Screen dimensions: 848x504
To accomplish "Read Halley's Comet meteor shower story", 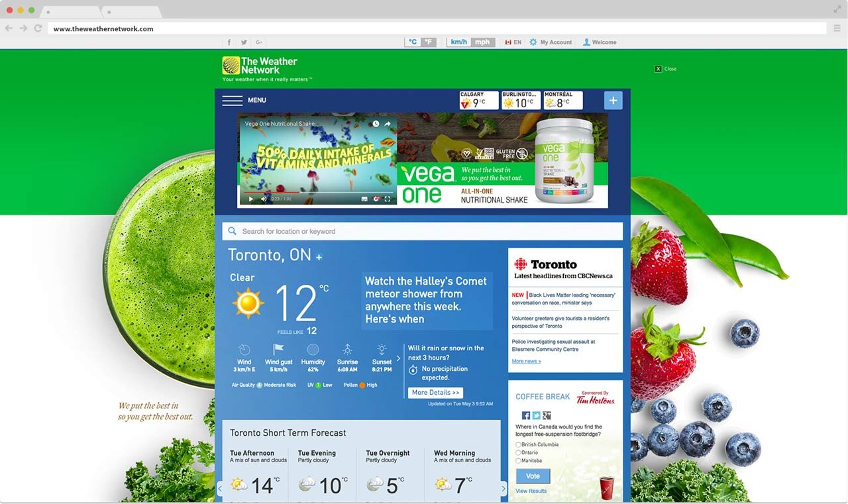I will [x=427, y=300].
